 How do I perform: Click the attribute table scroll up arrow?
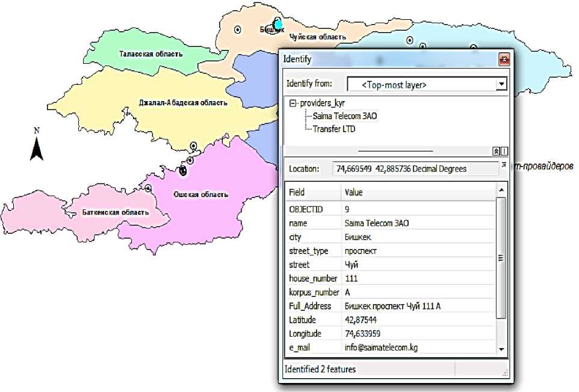pyautogui.click(x=501, y=190)
